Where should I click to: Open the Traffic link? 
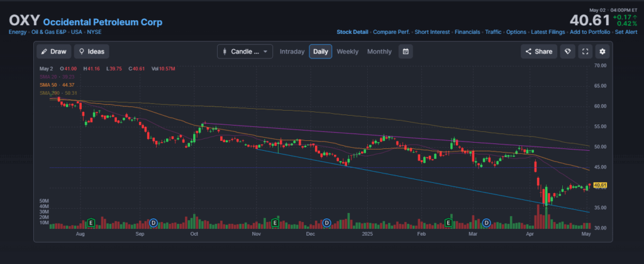493,32
